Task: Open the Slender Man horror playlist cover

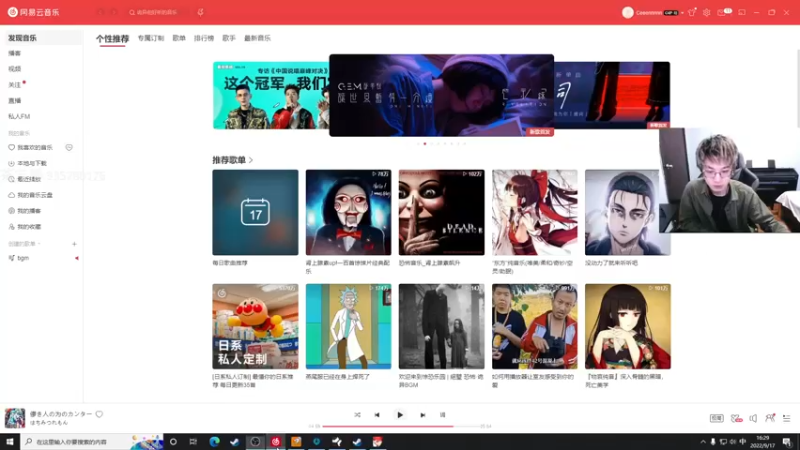Action: pyautogui.click(x=441, y=327)
